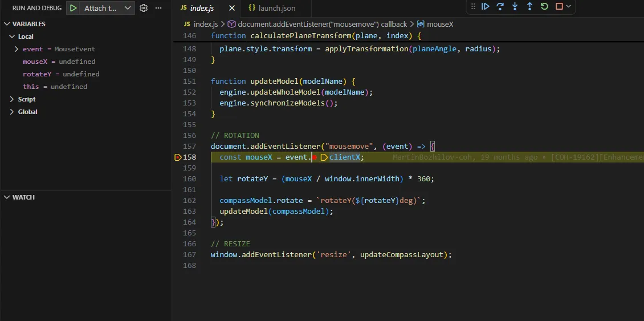
Task: Select this = undefined variable
Action: point(55,87)
